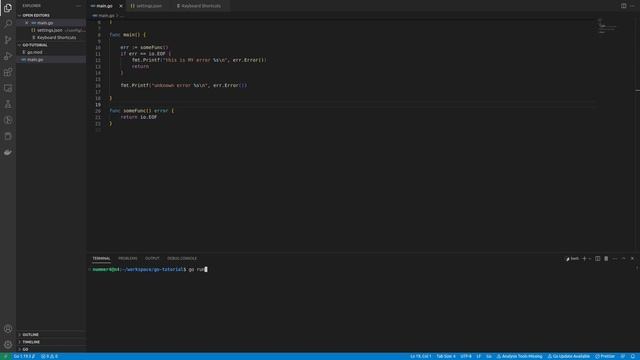This screenshot has height=360, width=640.
Task: Open the Source Control view
Action: (8, 40)
